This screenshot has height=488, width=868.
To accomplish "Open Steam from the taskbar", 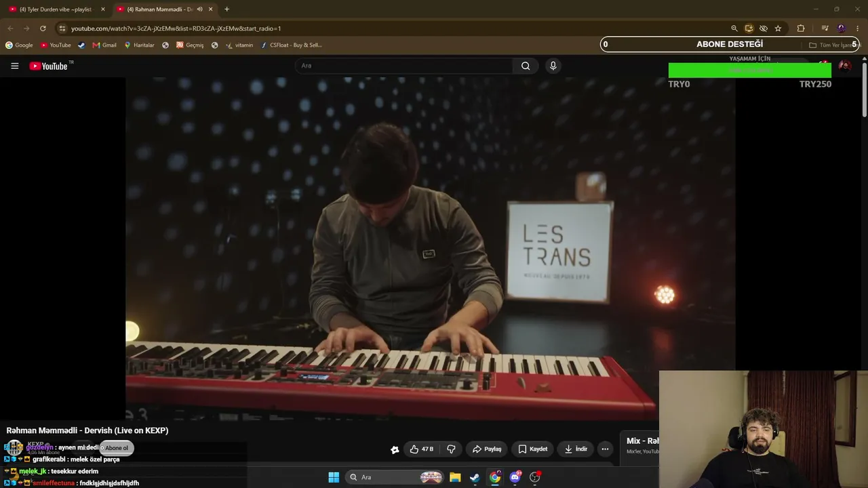I will click(475, 477).
